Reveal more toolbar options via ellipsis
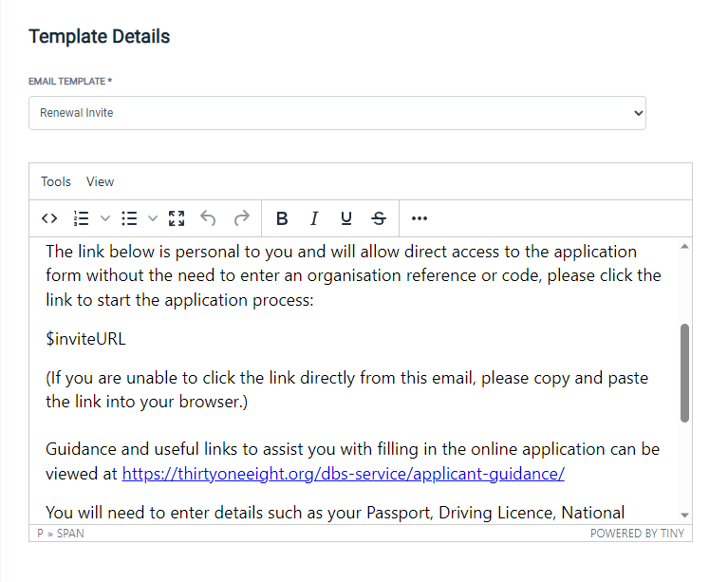 (x=420, y=218)
